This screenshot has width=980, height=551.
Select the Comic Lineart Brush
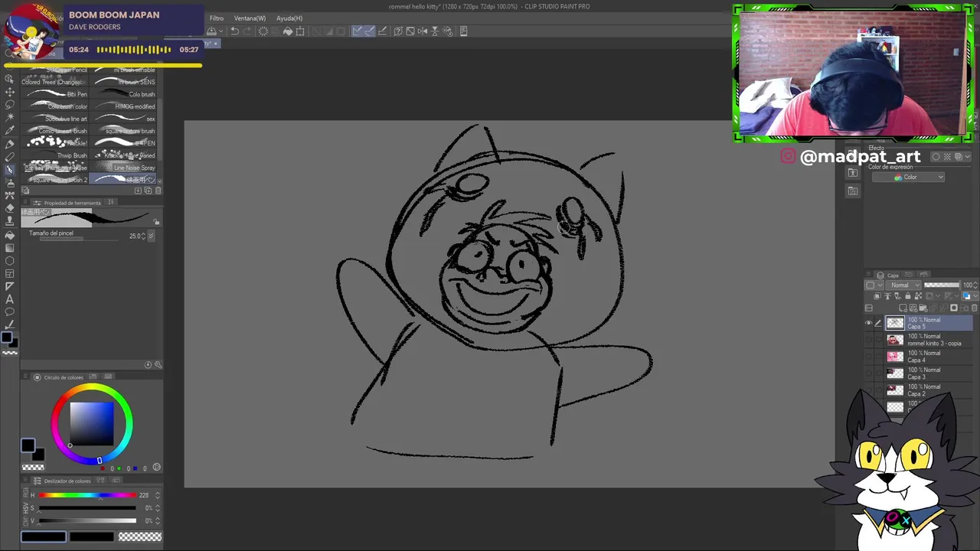click(x=55, y=131)
